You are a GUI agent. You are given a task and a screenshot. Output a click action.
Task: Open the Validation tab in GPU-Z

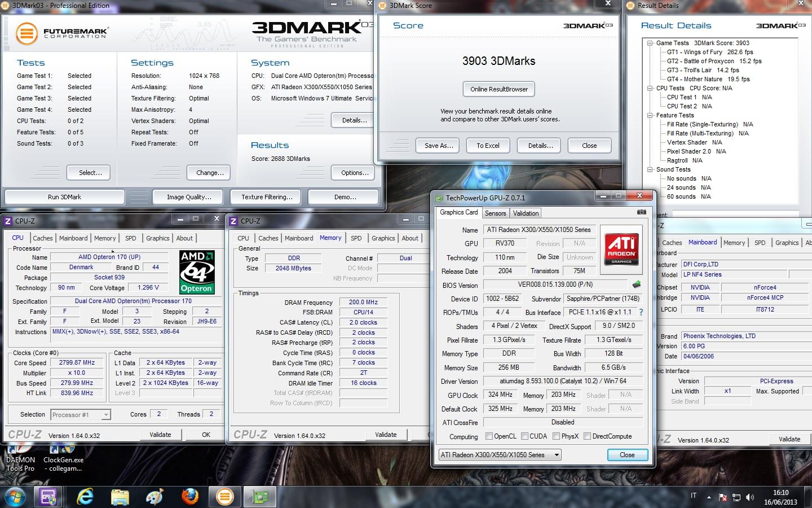pyautogui.click(x=526, y=213)
